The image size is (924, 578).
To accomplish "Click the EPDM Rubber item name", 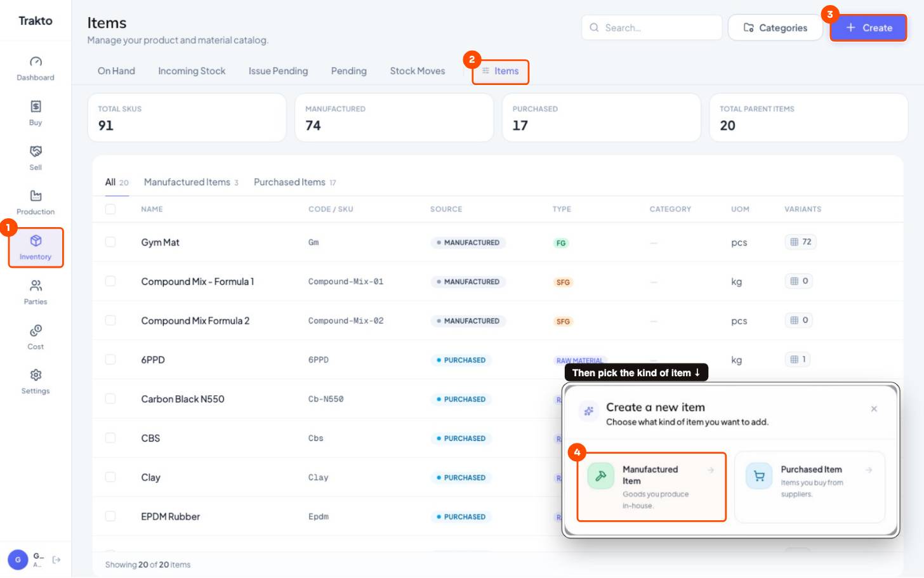I will [x=171, y=517].
